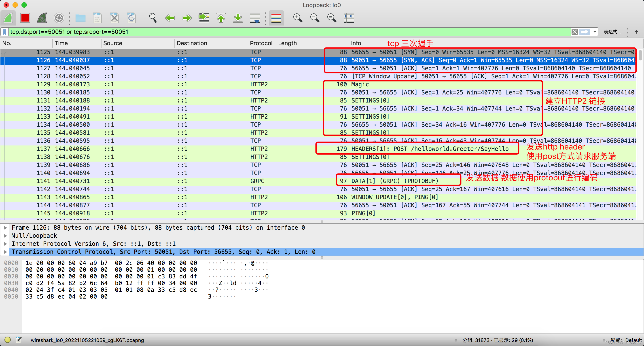Sort by the No. column header

point(26,43)
